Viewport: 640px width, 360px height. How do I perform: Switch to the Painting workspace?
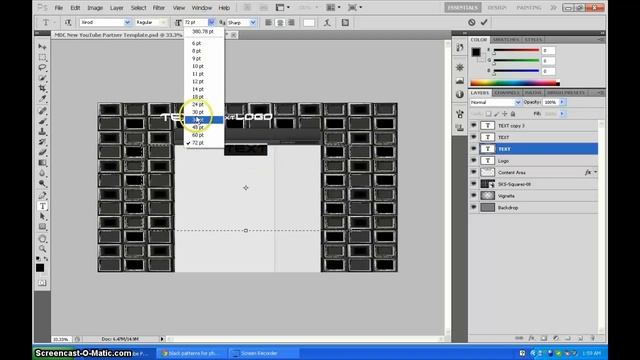pos(529,8)
